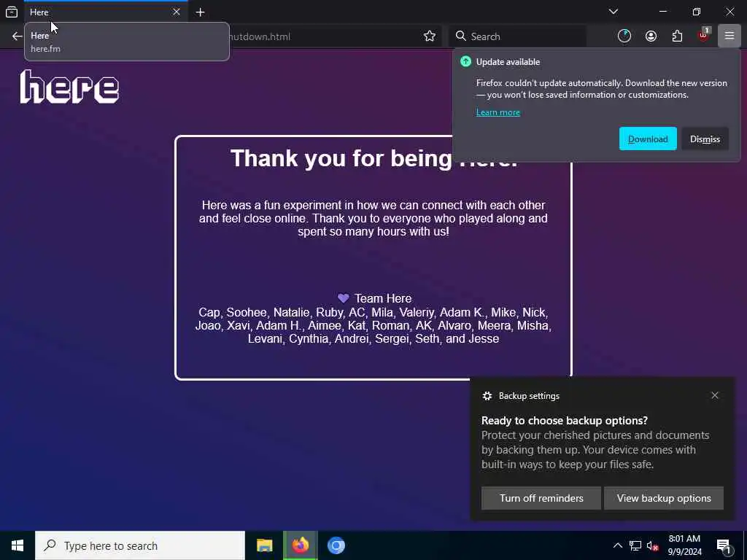Click the circular toolbar icon beside Search
The height and width of the screenshot is (560, 747).
click(x=624, y=36)
